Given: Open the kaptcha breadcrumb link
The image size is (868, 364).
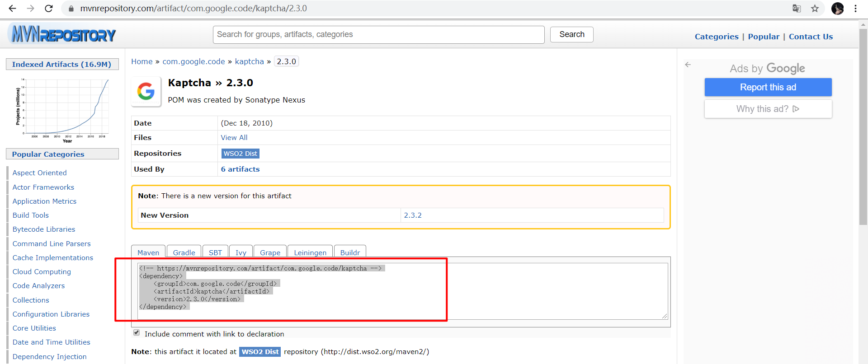Looking at the screenshot, I should click(x=249, y=61).
